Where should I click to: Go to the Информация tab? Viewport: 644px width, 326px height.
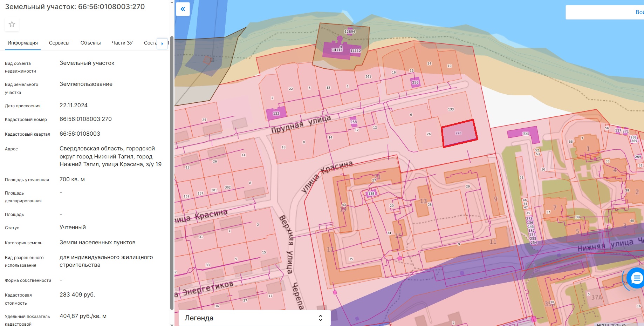23,43
